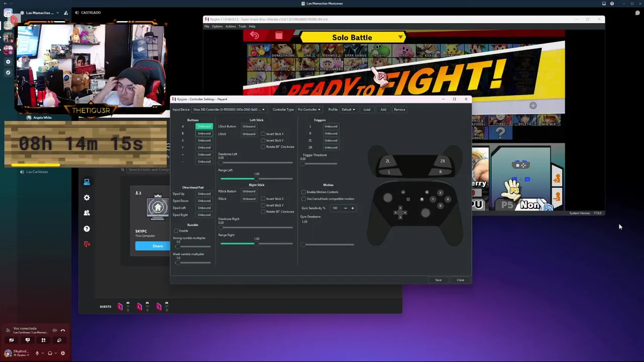This screenshot has height=362, width=644.
Task: Open the Ryujinx Help menu
Action: click(252, 26)
